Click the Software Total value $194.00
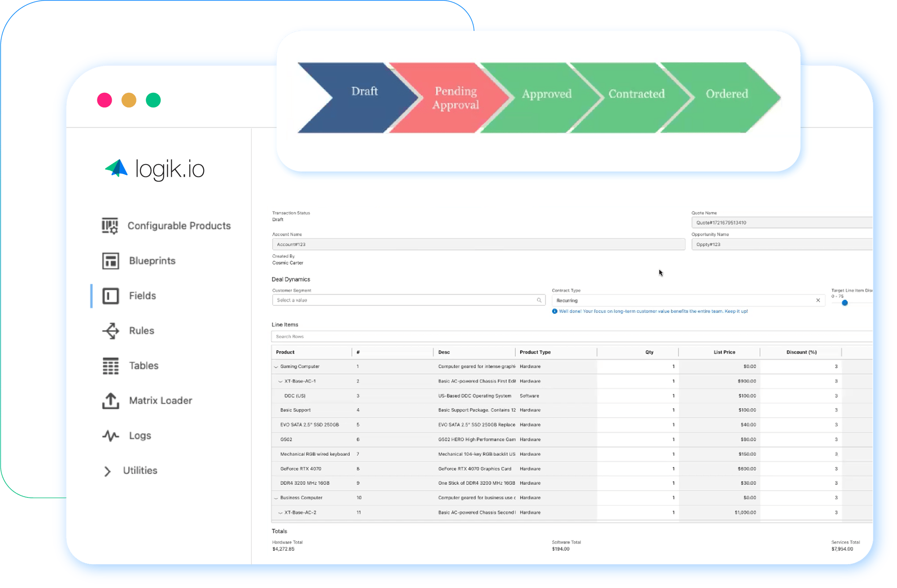Screen dimensions: 897x588 560,549
